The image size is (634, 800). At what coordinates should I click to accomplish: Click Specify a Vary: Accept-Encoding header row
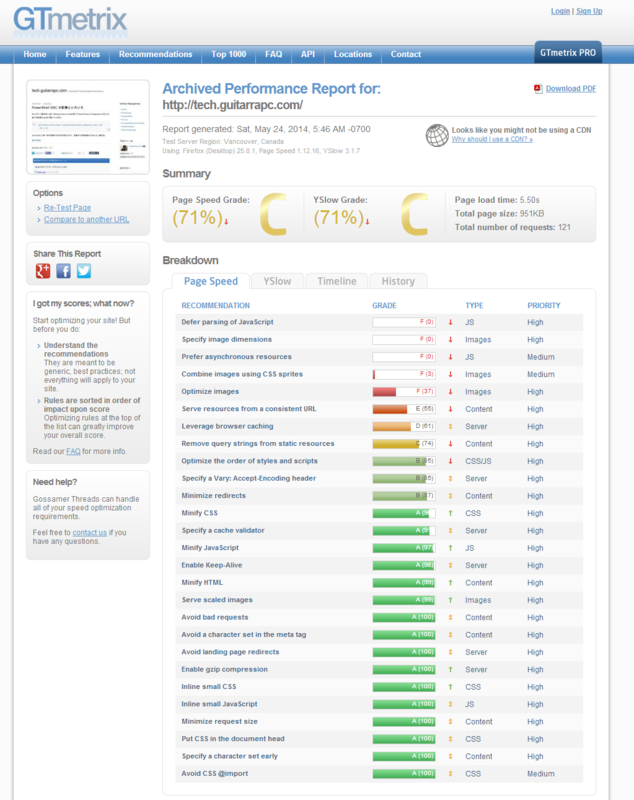coord(379,479)
